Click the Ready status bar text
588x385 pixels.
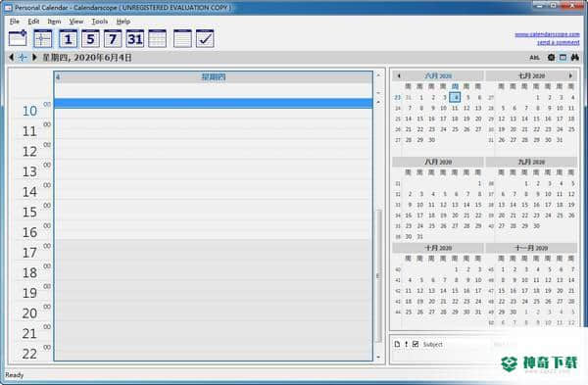click(15, 375)
